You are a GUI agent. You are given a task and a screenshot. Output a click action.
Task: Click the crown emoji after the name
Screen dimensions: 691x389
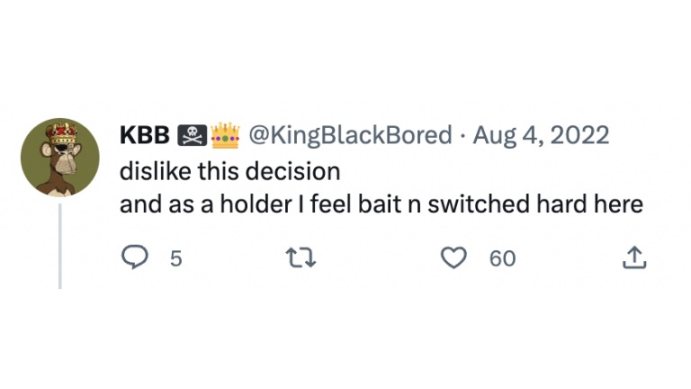pyautogui.click(x=225, y=135)
